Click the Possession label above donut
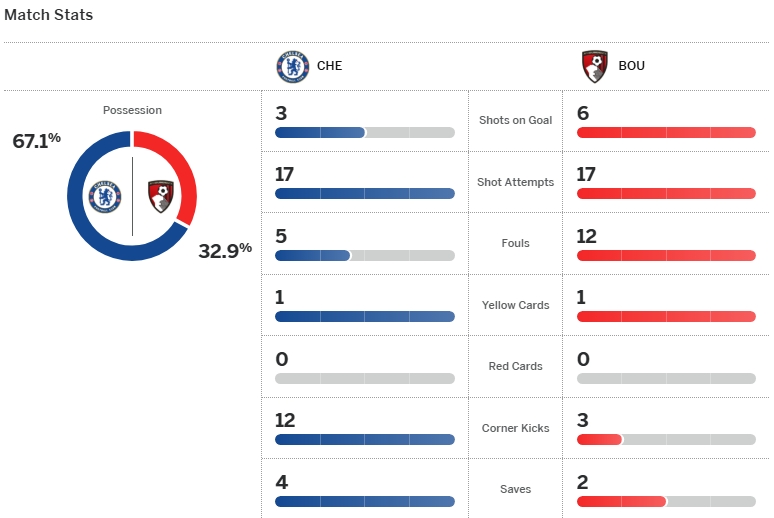This screenshot has width=774, height=518. pyautogui.click(x=132, y=110)
